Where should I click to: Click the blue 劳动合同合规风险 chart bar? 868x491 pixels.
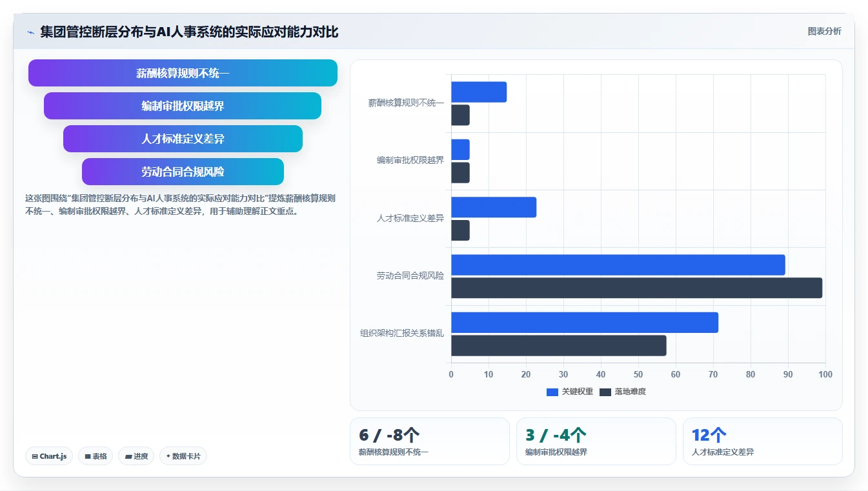618,265
